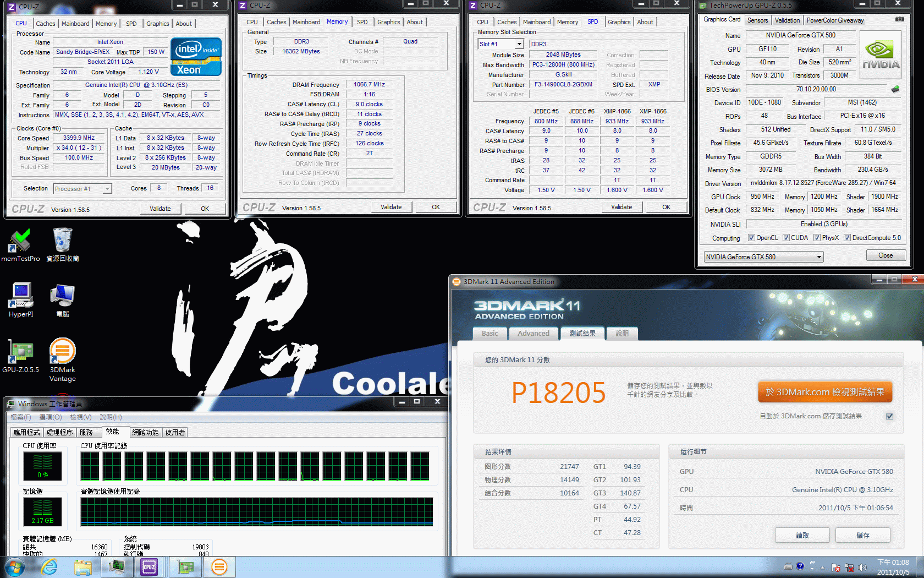Click Validate in the first CPU-Z window
Screen dimensions: 924x578
point(160,209)
